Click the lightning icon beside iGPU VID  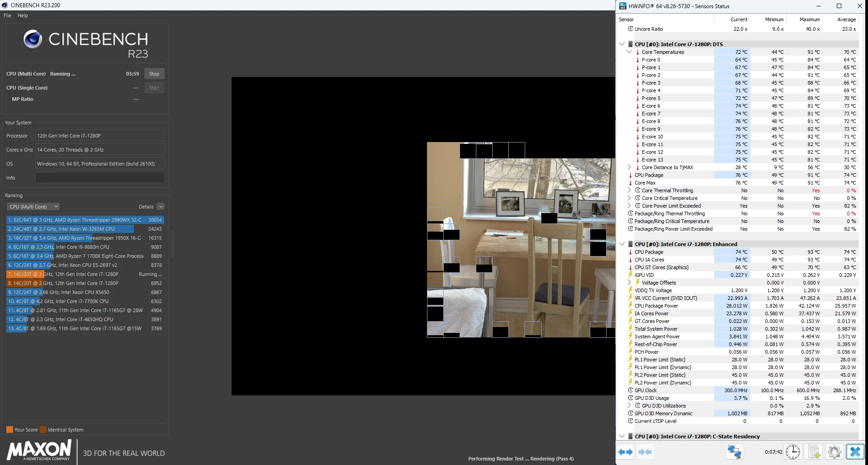[x=630, y=275]
